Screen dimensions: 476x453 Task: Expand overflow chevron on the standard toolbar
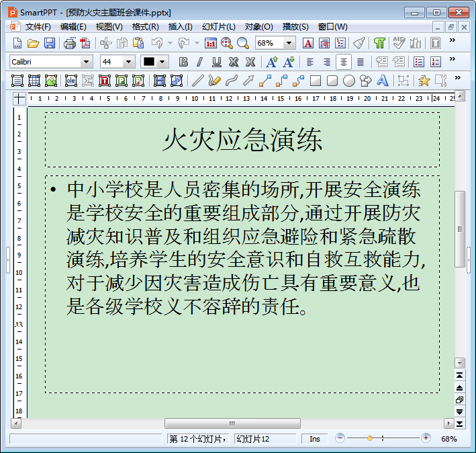(453, 40)
